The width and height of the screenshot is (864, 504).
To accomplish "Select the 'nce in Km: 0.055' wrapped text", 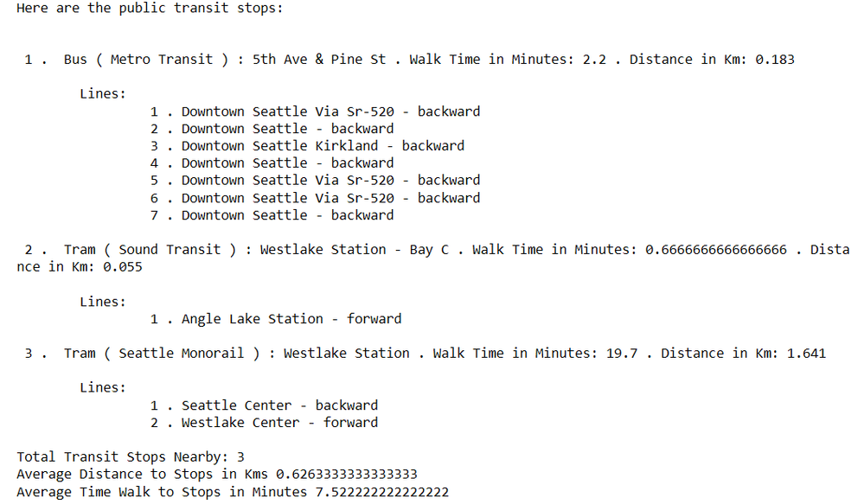I will coord(80,266).
